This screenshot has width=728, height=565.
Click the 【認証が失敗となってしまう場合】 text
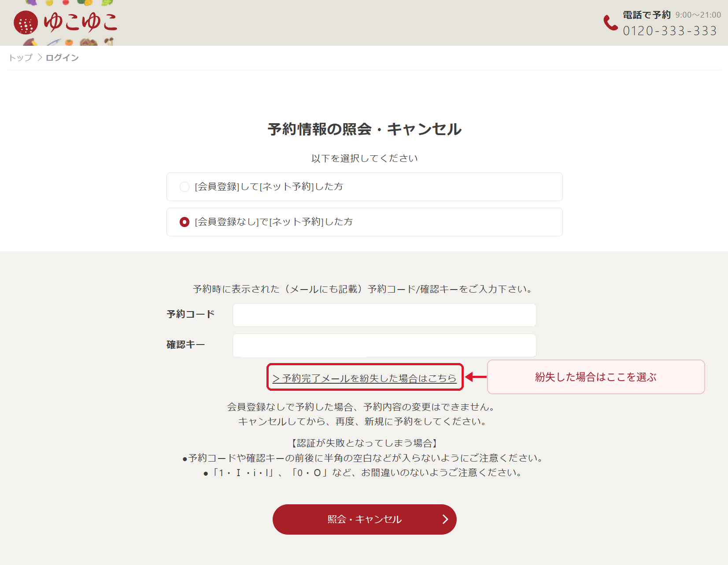pyautogui.click(x=364, y=443)
